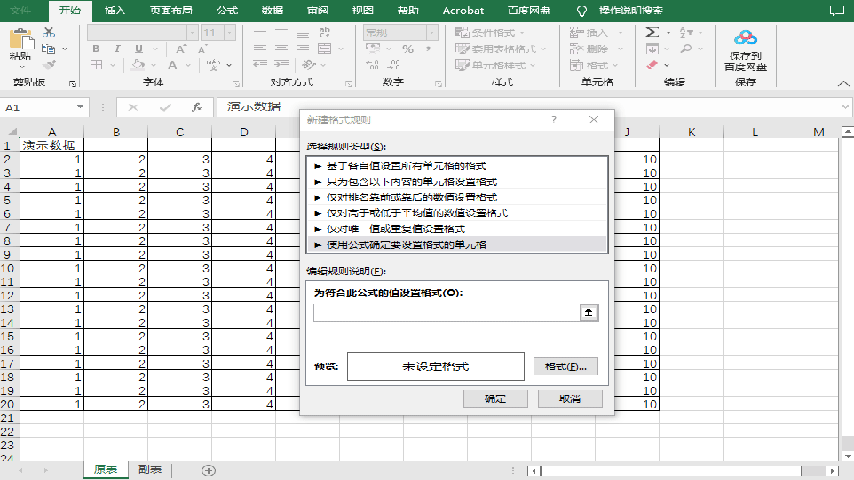
Task: Click the OK button in dialog
Action: 495,399
